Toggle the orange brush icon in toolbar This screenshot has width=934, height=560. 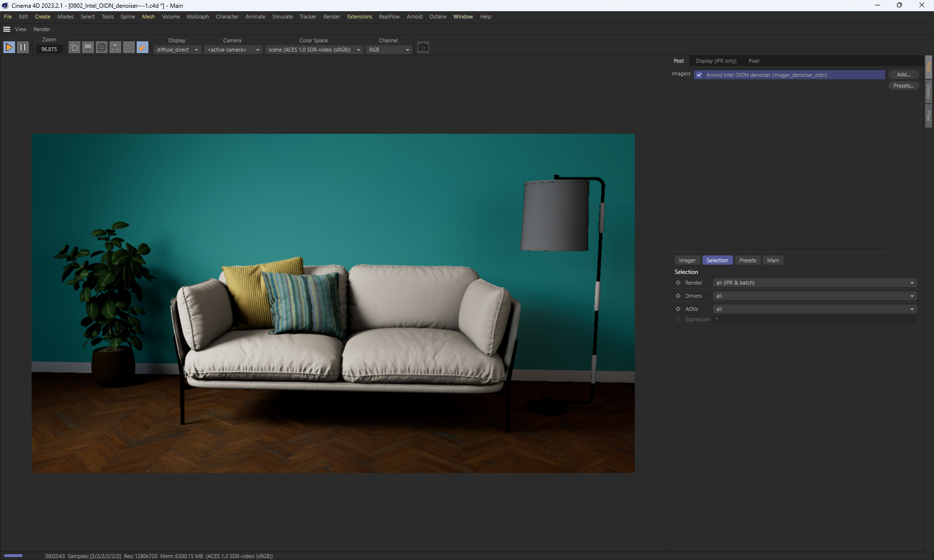point(143,47)
